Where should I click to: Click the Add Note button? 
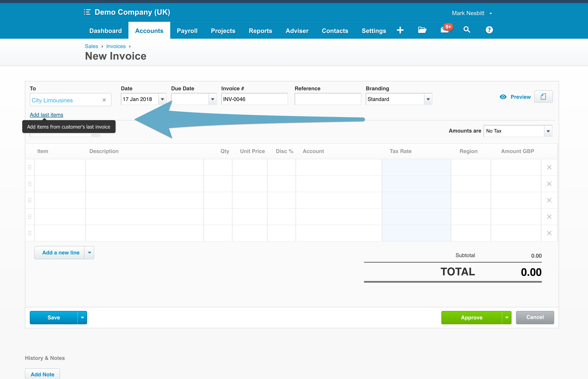[x=42, y=374]
